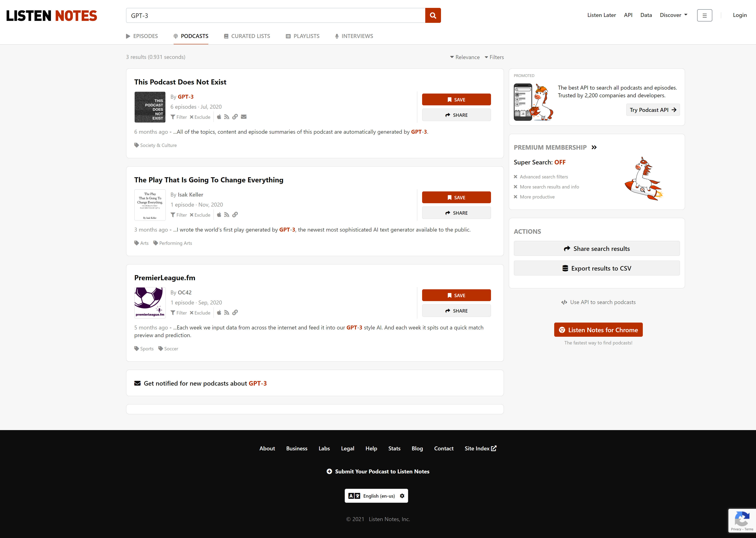Exclude PremierLeague.fm from results
756x538 pixels.
[200, 313]
